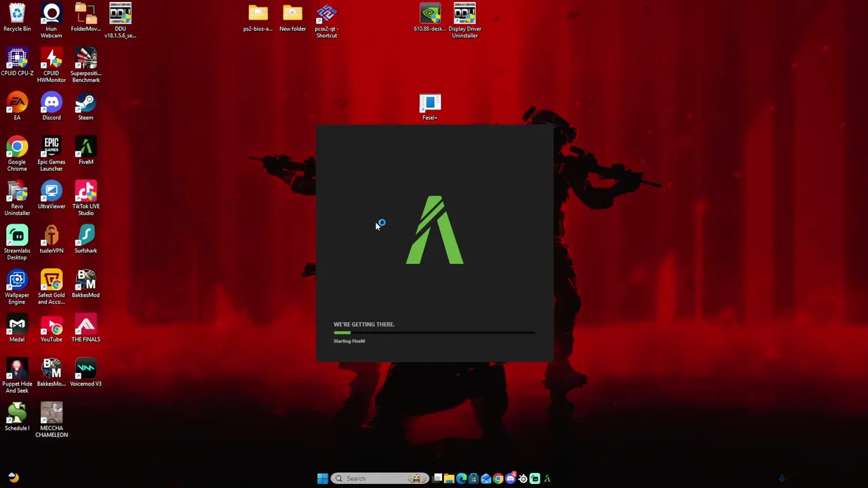868x488 pixels.
Task: Open SteelSeries from the taskbar
Action: coord(522,479)
